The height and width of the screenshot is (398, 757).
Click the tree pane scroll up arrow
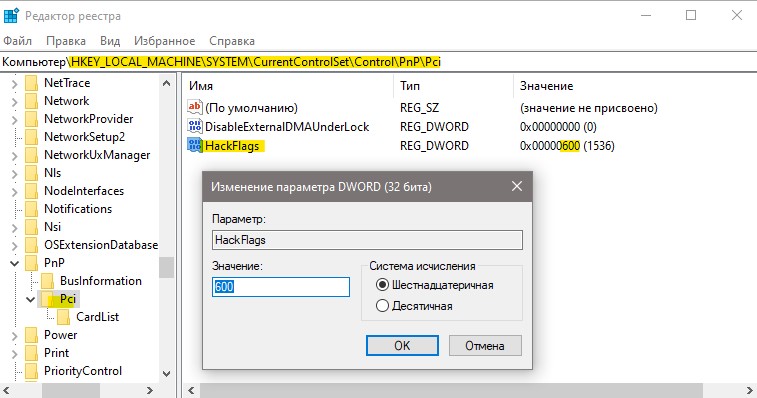[167, 83]
